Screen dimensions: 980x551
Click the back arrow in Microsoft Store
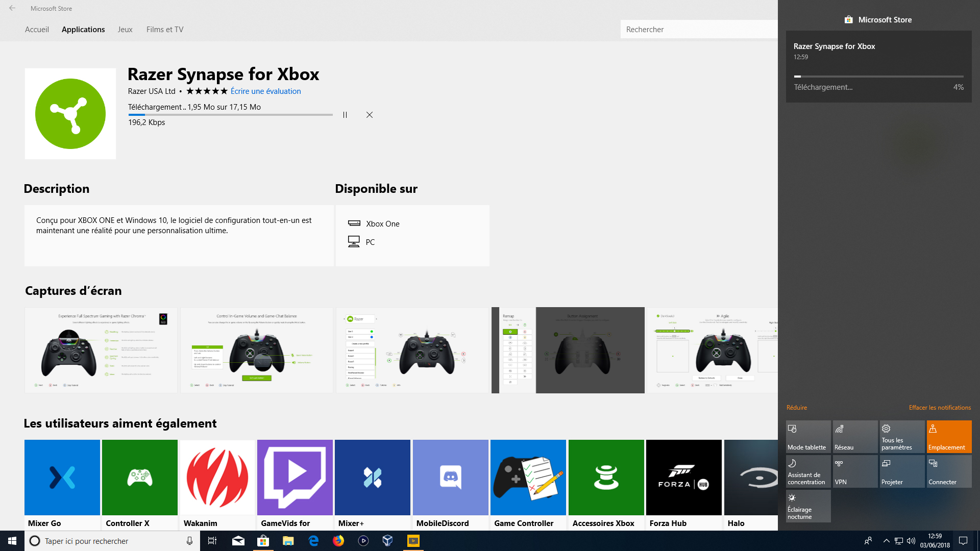[x=11, y=8]
